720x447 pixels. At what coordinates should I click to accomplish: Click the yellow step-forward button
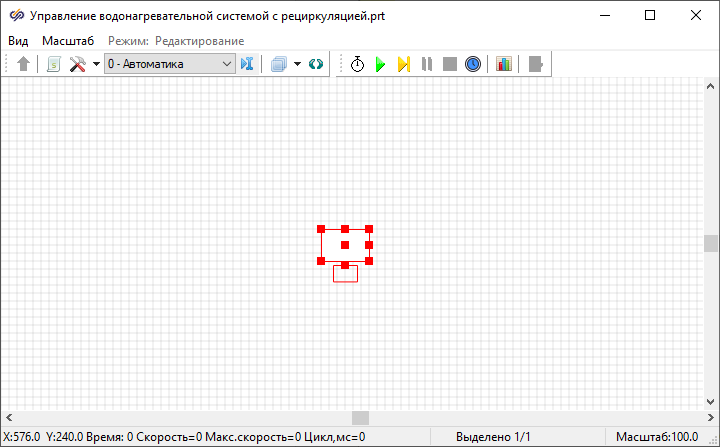tap(403, 64)
